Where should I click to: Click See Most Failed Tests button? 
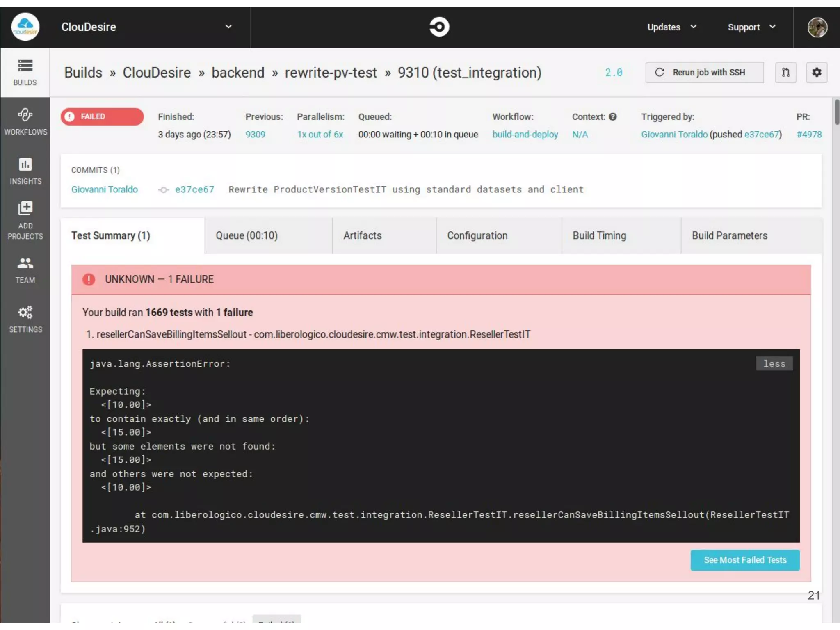click(744, 560)
